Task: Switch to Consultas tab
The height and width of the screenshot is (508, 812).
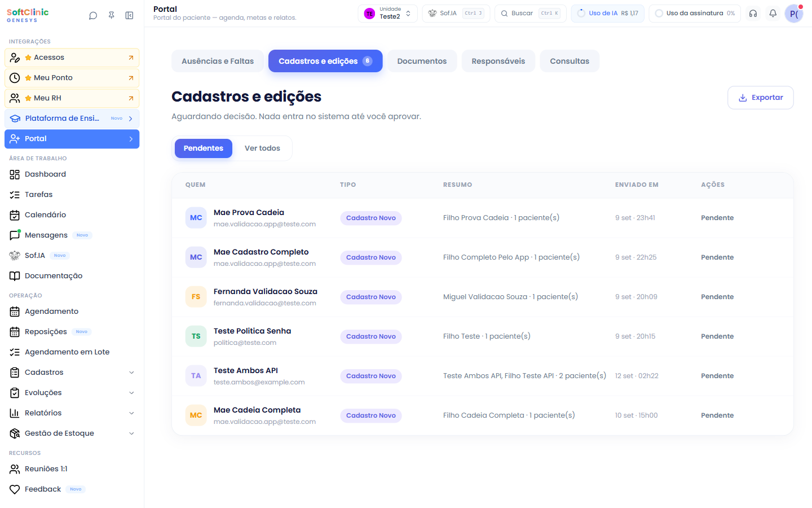Action: pyautogui.click(x=570, y=61)
